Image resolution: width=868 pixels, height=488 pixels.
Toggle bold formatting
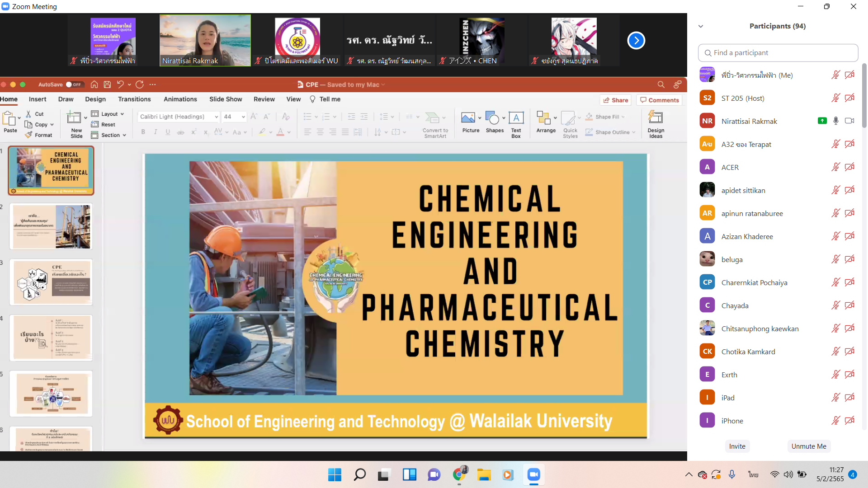[143, 132]
